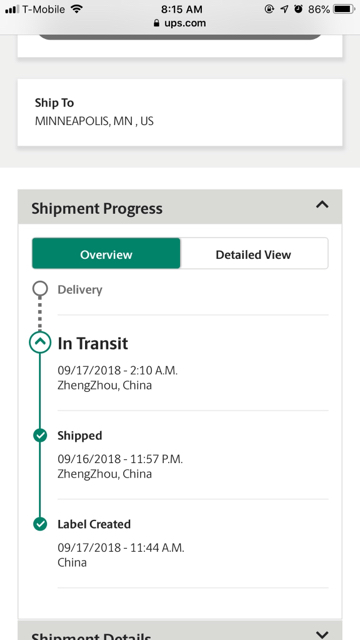Viewport: 360px width, 640px height.
Task: Tap the location arrow status icon
Action: (284, 9)
